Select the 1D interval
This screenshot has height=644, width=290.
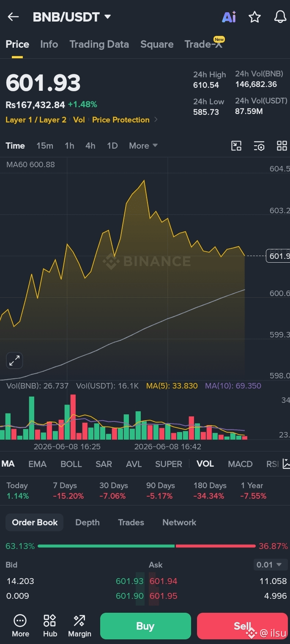(x=112, y=146)
